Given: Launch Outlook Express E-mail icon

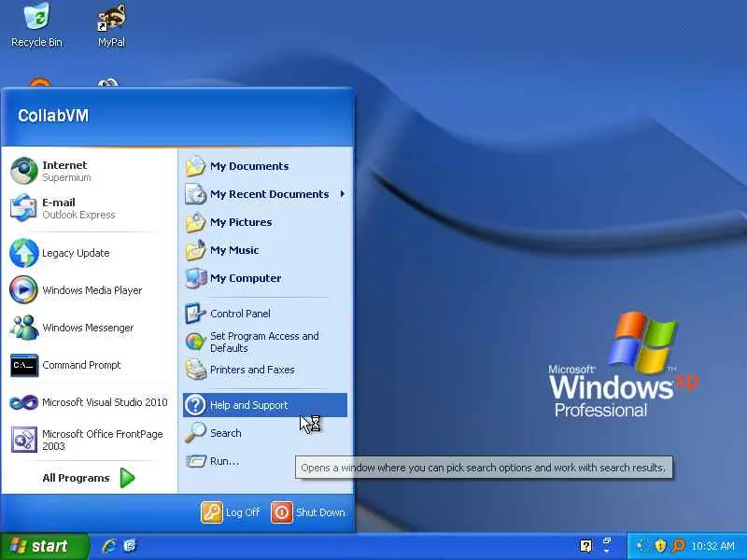Looking at the screenshot, I should pos(23,207).
